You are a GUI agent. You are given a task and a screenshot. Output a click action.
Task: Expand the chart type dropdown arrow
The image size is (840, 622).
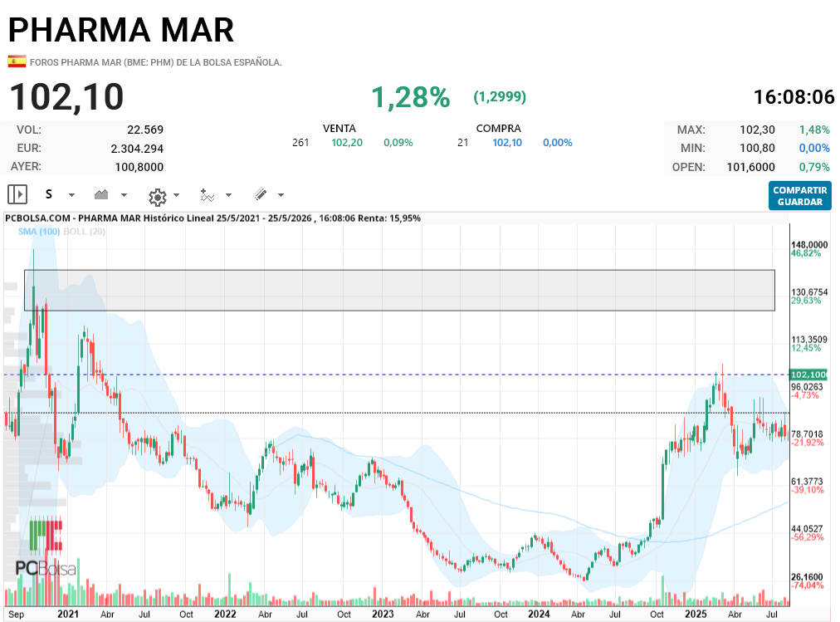124,195
